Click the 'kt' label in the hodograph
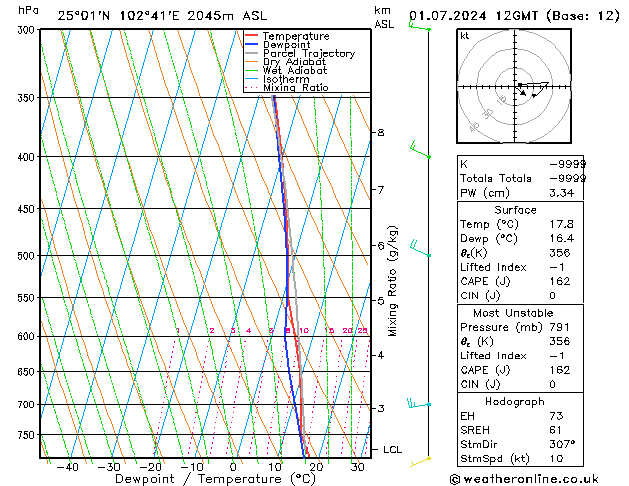Image resolution: width=629 pixels, height=486 pixels. click(x=465, y=36)
